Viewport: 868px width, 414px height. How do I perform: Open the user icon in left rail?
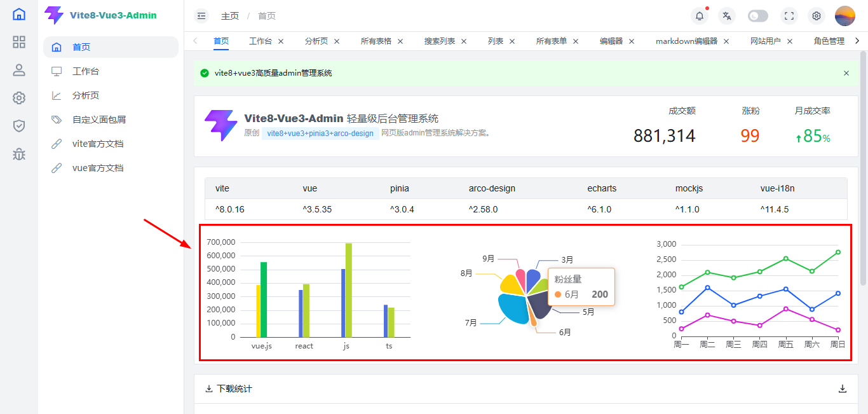[19, 70]
